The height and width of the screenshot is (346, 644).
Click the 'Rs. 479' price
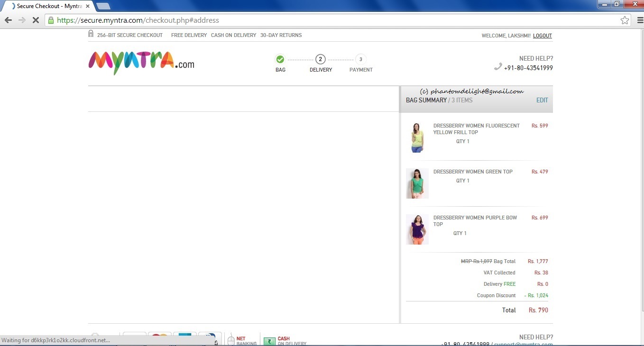(540, 172)
